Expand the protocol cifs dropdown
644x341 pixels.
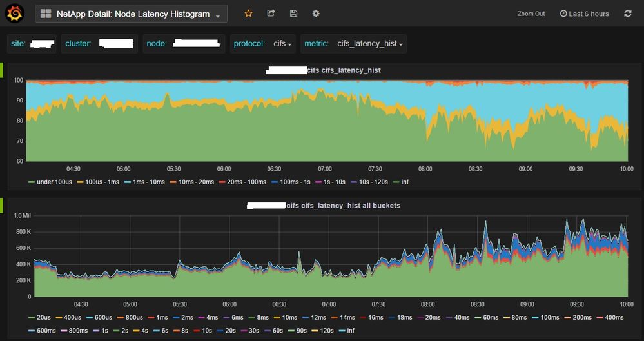coord(282,44)
